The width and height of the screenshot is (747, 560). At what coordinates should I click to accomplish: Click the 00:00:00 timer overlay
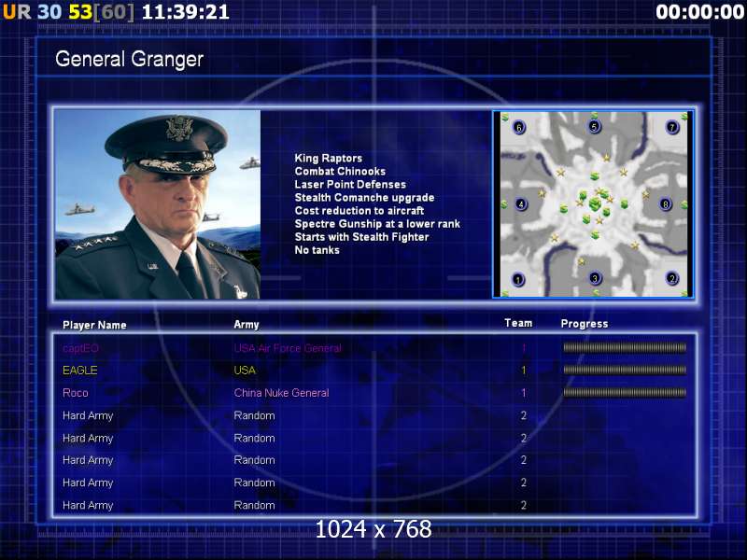click(x=699, y=12)
